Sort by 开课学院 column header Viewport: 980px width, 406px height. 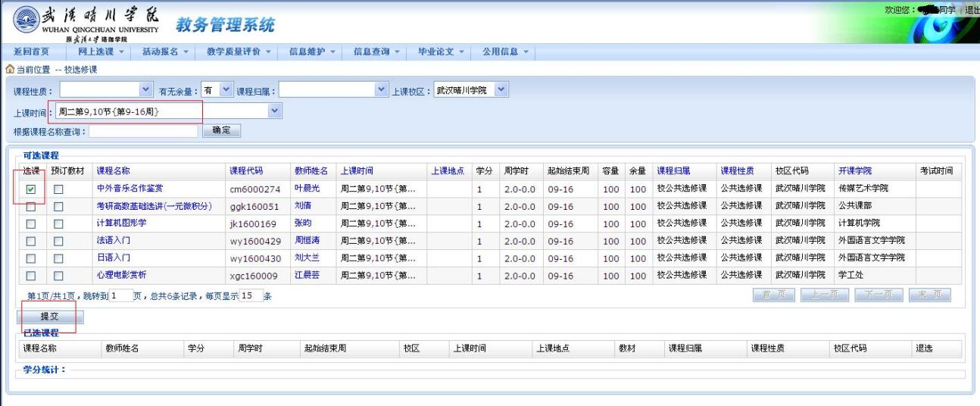854,170
